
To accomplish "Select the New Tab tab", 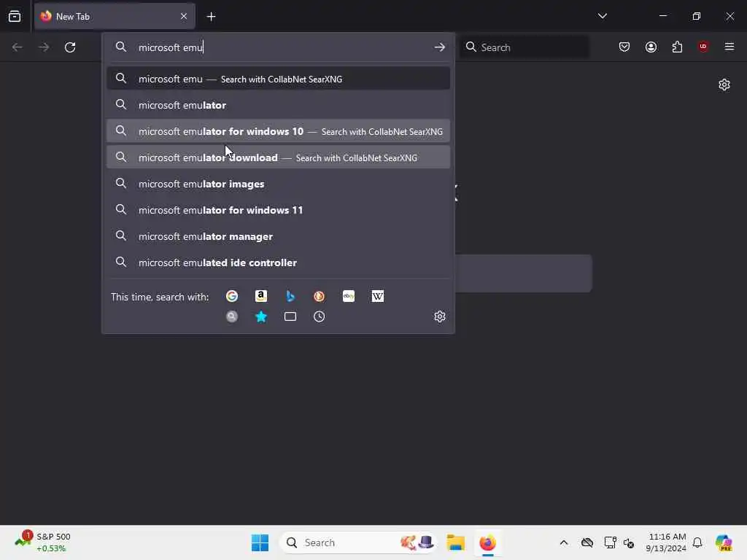I will click(115, 16).
